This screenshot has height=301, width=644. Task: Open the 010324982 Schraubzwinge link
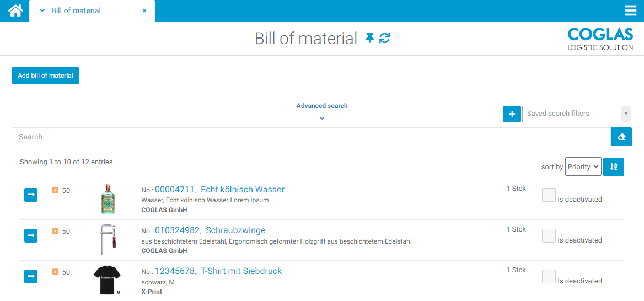pos(210,230)
